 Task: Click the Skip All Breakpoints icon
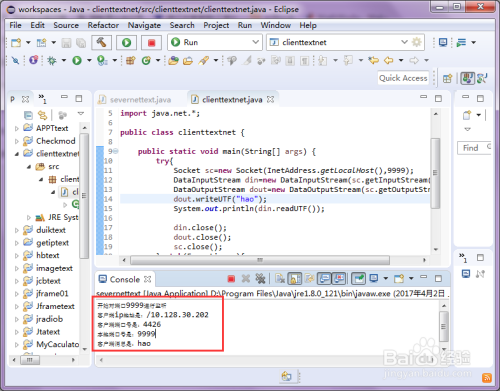tap(15, 60)
